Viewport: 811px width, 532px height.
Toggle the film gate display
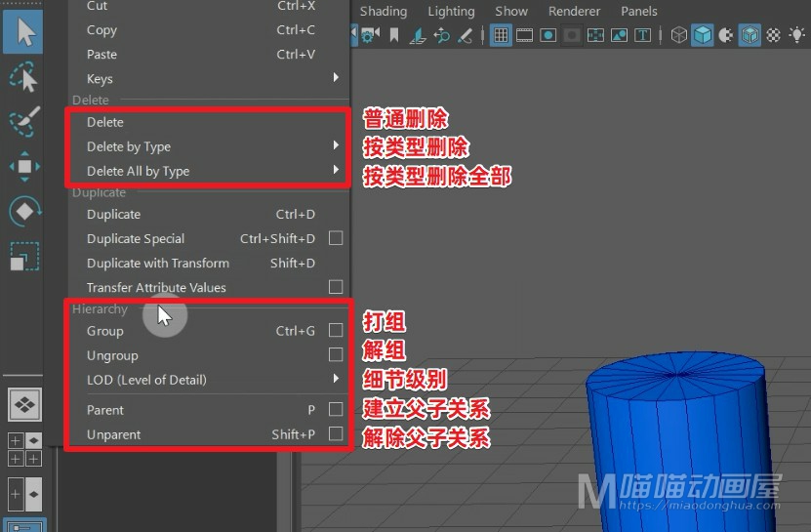tap(524, 35)
